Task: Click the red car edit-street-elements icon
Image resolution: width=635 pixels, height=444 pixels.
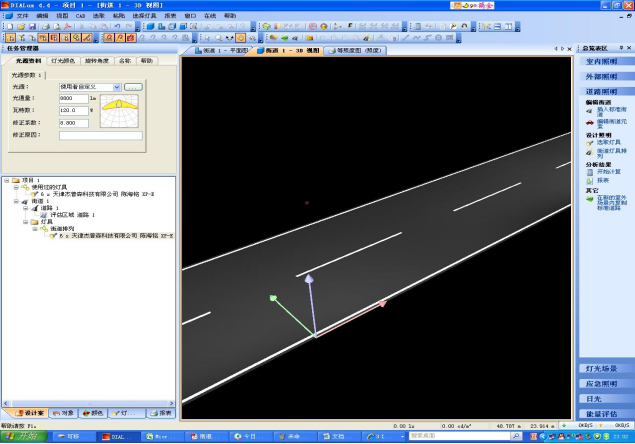Action: 590,121
